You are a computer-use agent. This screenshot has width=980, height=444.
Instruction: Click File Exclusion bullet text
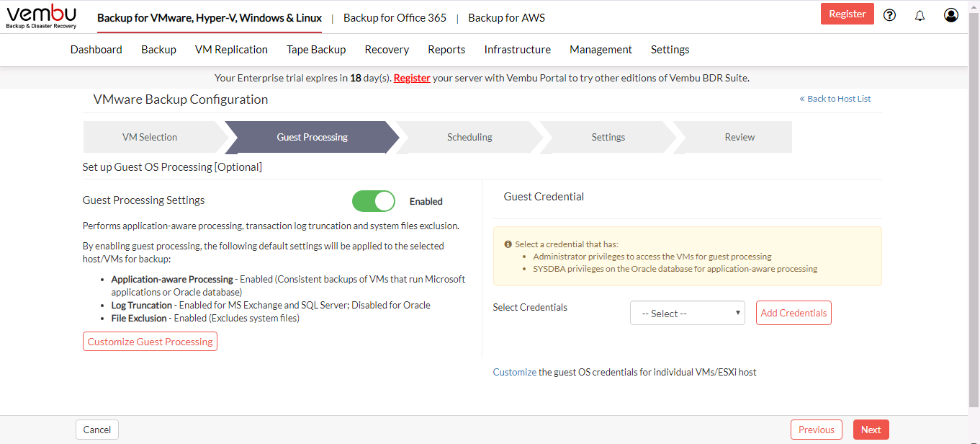[x=205, y=318]
